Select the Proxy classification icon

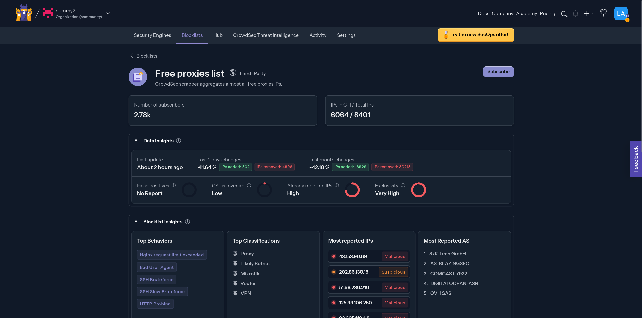tap(235, 254)
